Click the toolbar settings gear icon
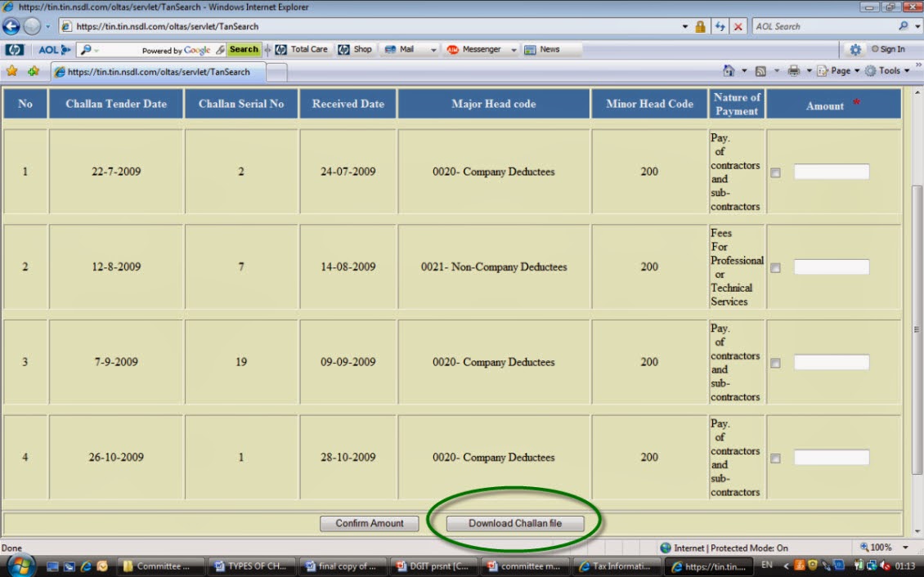 (855, 50)
